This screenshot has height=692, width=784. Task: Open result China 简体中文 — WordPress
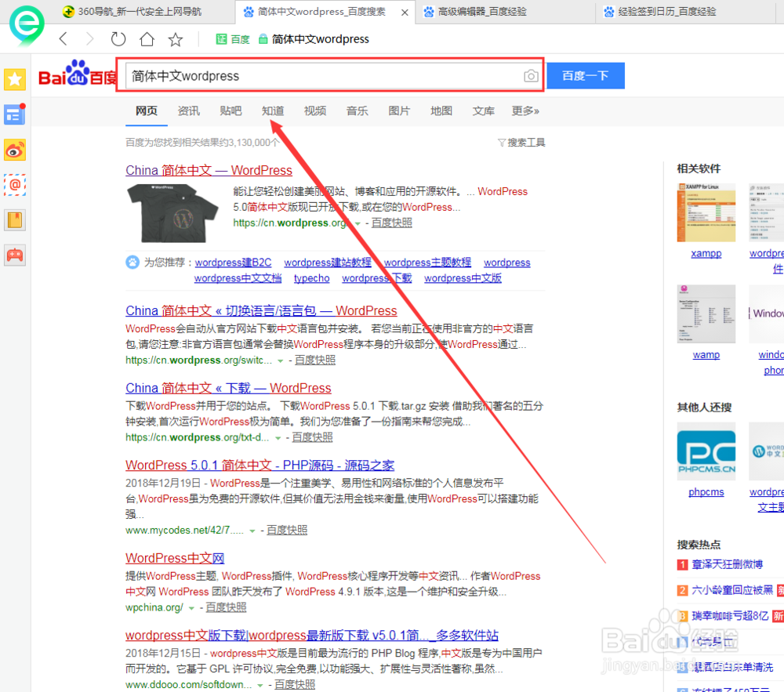(209, 170)
